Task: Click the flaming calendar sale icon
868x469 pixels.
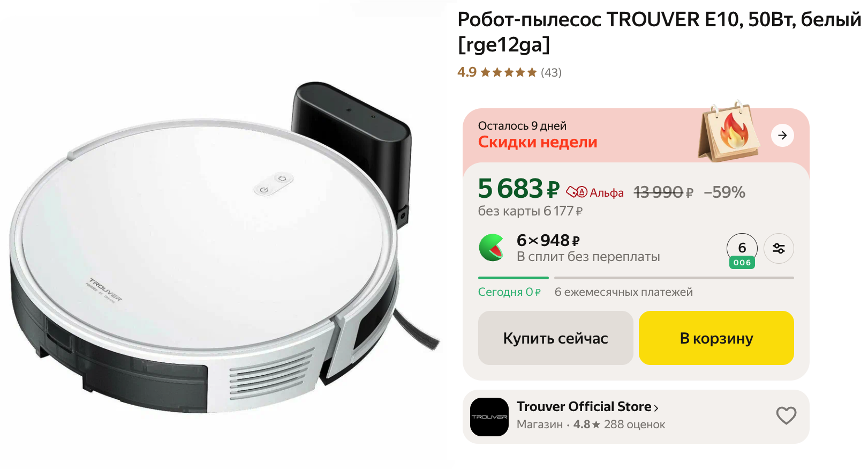Action: pos(729,131)
